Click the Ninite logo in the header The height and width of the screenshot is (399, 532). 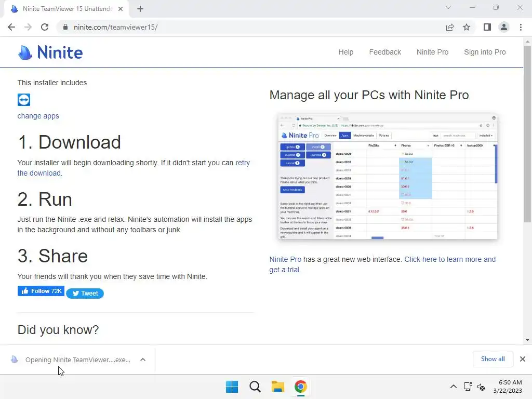coord(50,52)
